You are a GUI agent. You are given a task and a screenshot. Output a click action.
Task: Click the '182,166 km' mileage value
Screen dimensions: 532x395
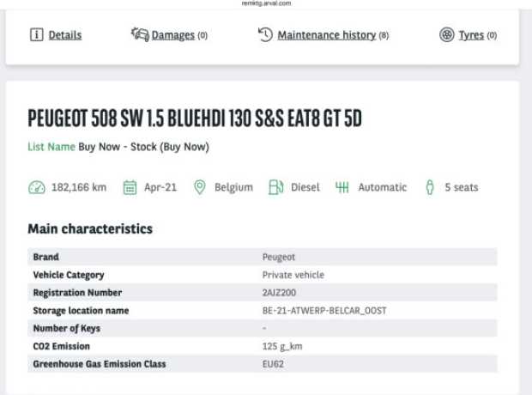[79, 187]
